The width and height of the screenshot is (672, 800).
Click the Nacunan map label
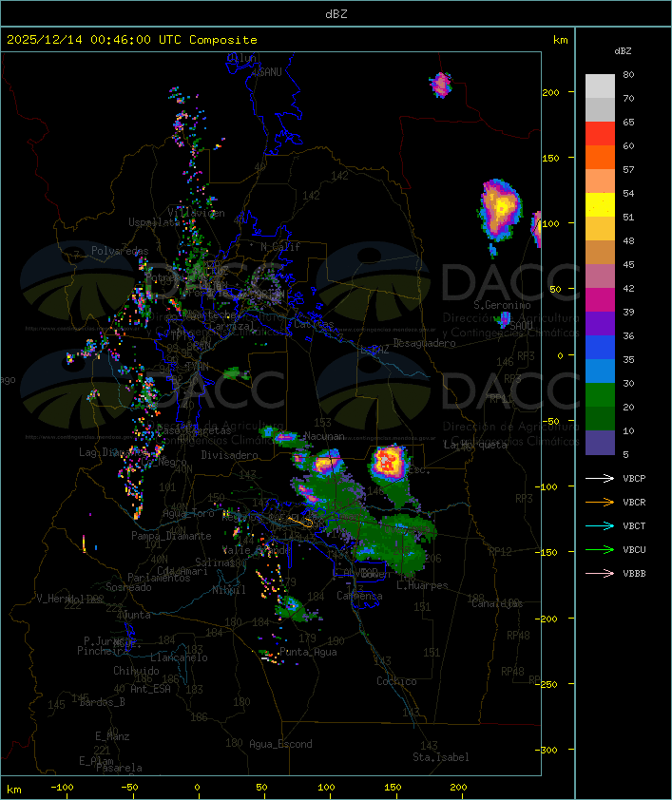tap(324, 436)
